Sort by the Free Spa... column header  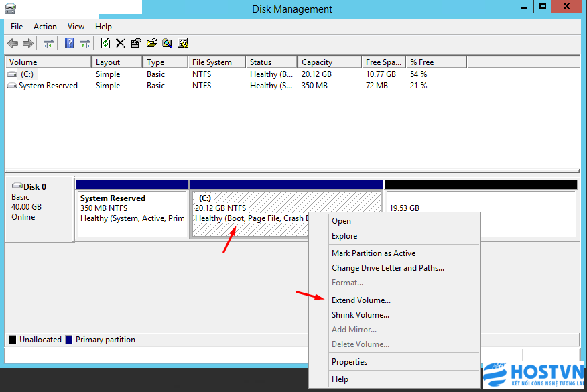click(x=384, y=62)
